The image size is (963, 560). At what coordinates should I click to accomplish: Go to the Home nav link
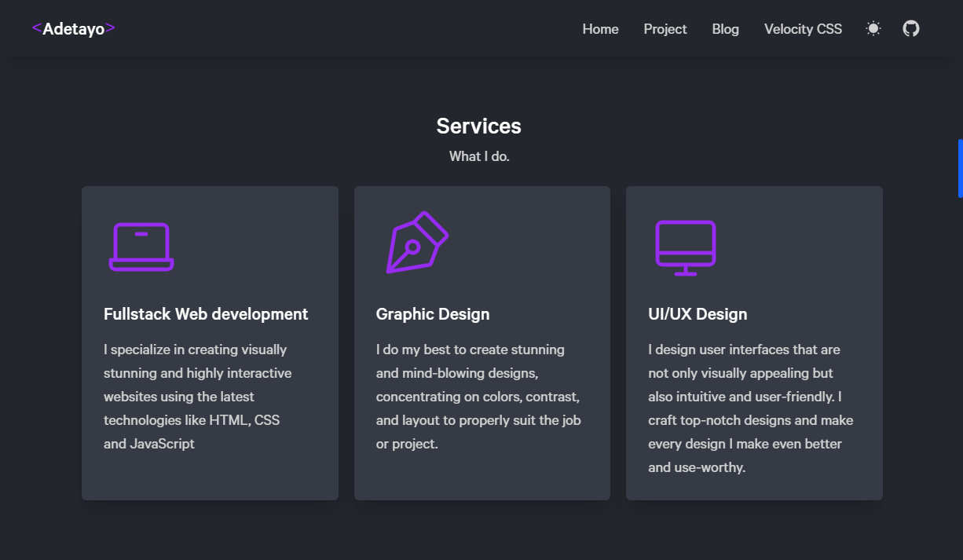601,29
